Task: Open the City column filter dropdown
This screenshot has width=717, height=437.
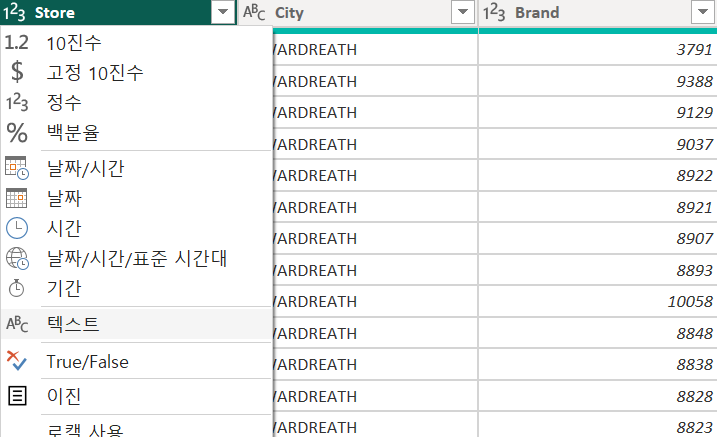Action: point(463,12)
